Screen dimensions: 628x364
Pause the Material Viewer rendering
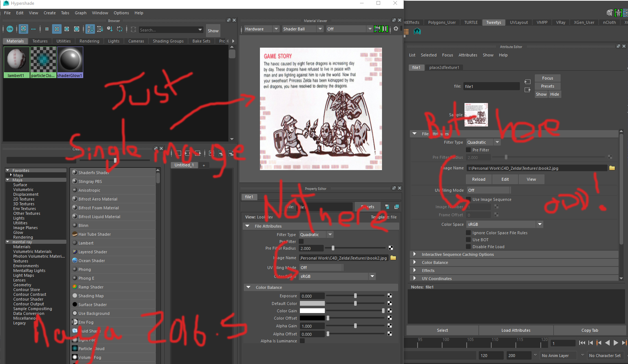point(385,29)
